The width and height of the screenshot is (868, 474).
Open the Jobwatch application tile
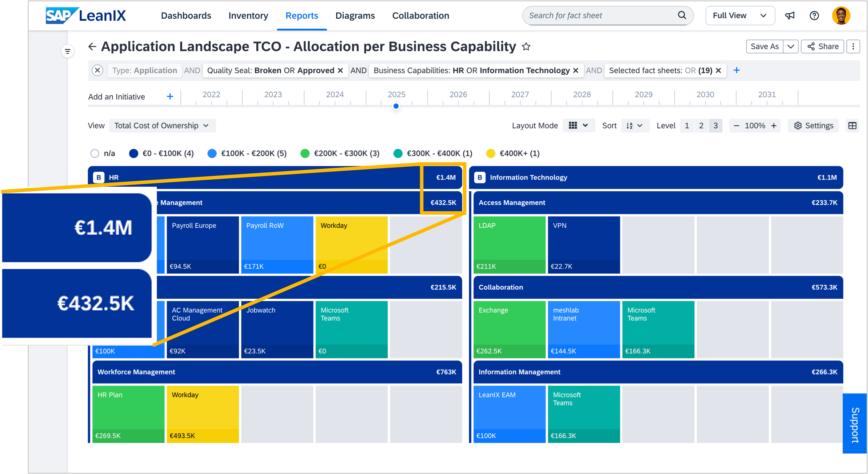coord(277,329)
